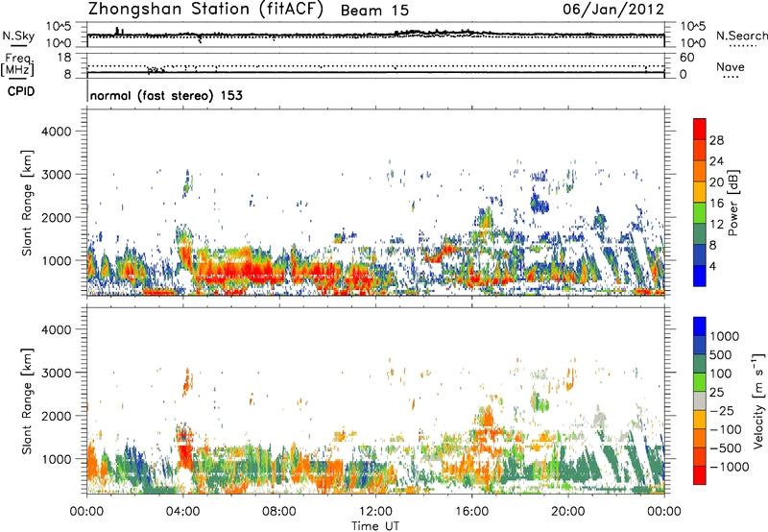Screen dimensions: 768x532
Task: Click the "28" value on Power color bar
Action: (716, 140)
